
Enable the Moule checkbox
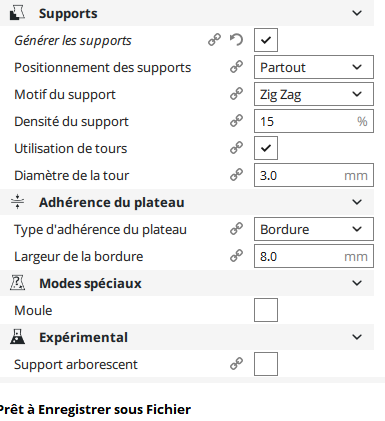(266, 310)
